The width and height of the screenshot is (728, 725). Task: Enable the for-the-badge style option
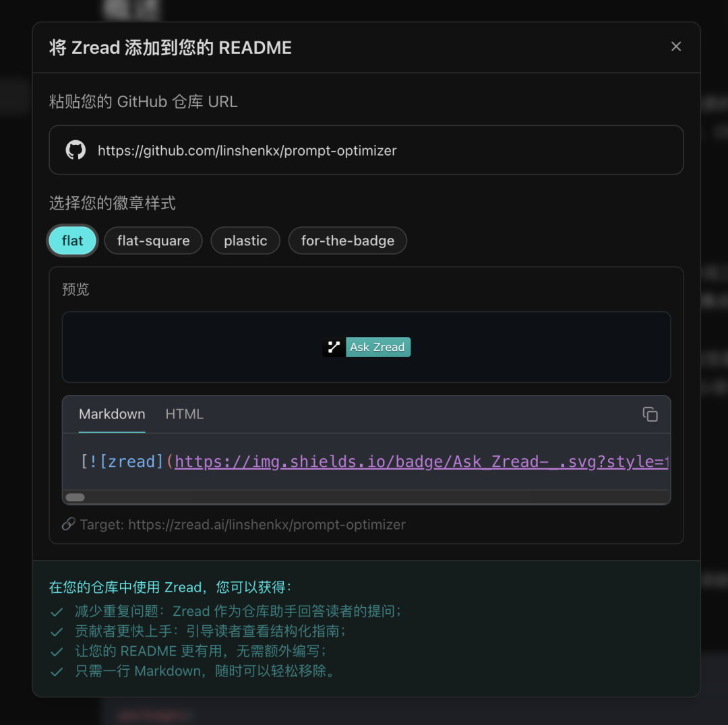click(x=347, y=241)
